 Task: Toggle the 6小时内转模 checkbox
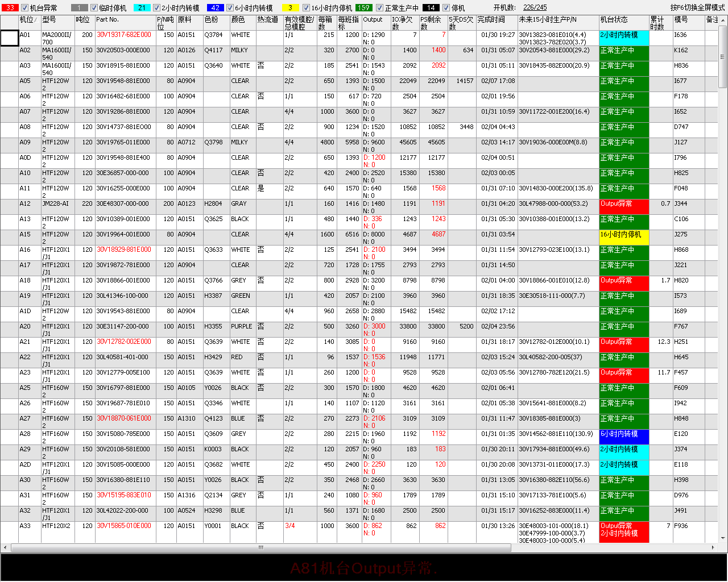point(230,8)
